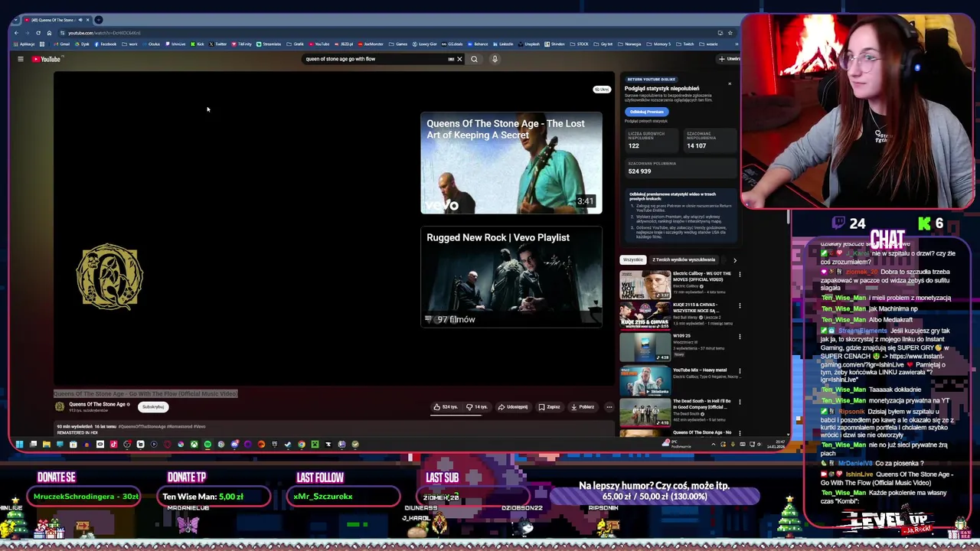The image size is (980, 551).
Task: Go back with the browser back arrow
Action: pos(16,33)
